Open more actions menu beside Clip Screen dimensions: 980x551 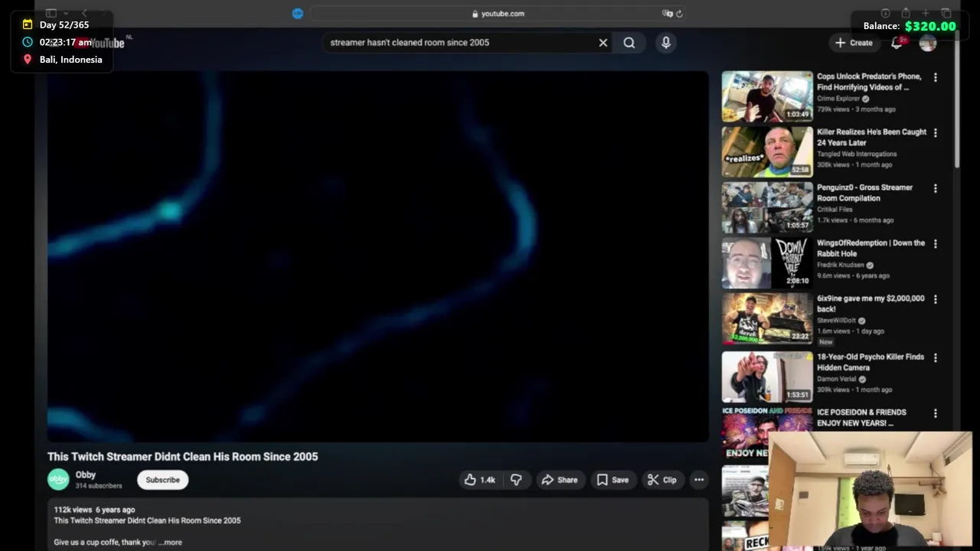[x=699, y=480]
